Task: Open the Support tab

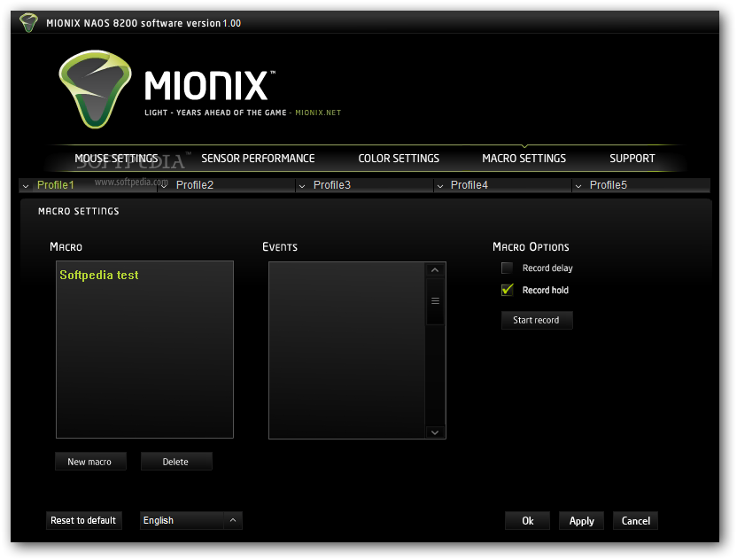Action: click(632, 159)
